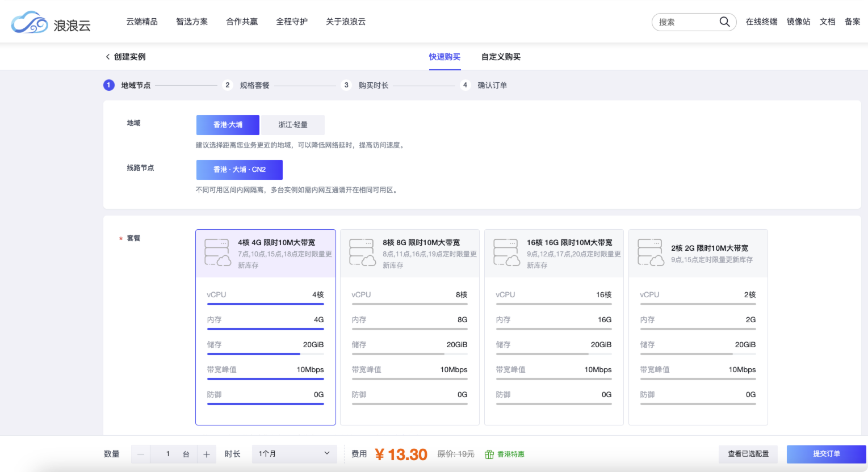Viewport: 868px width, 472px height.
Task: Click step 1 地域节点
Action: pyautogui.click(x=127, y=85)
